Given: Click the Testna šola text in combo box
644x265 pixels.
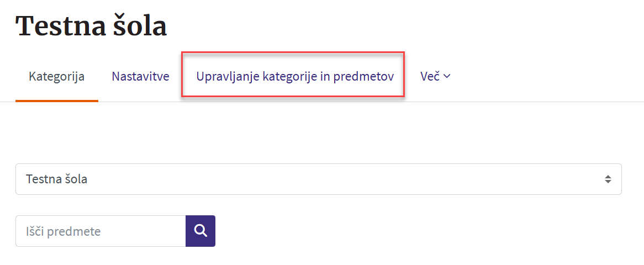Looking at the screenshot, I should click(57, 179).
